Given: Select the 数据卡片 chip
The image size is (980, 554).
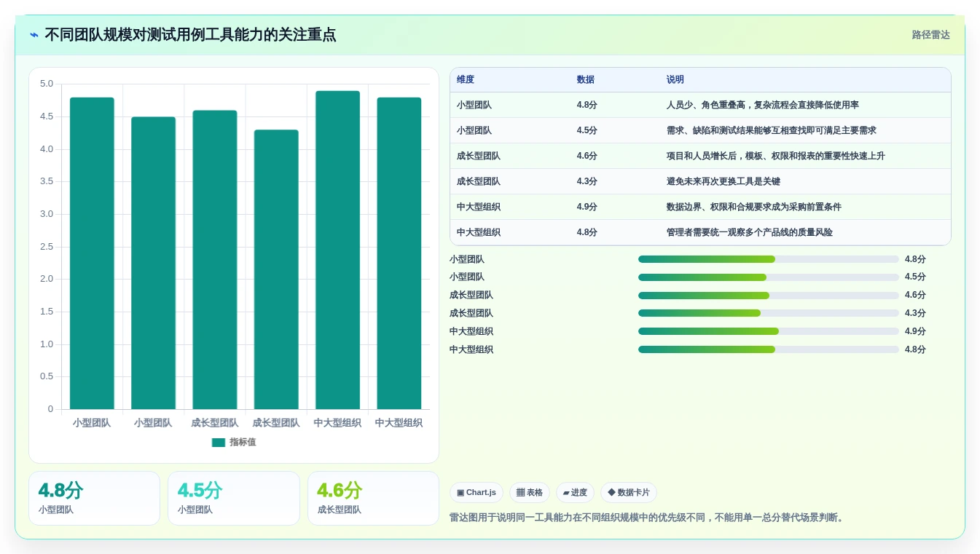Looking at the screenshot, I should (x=629, y=493).
